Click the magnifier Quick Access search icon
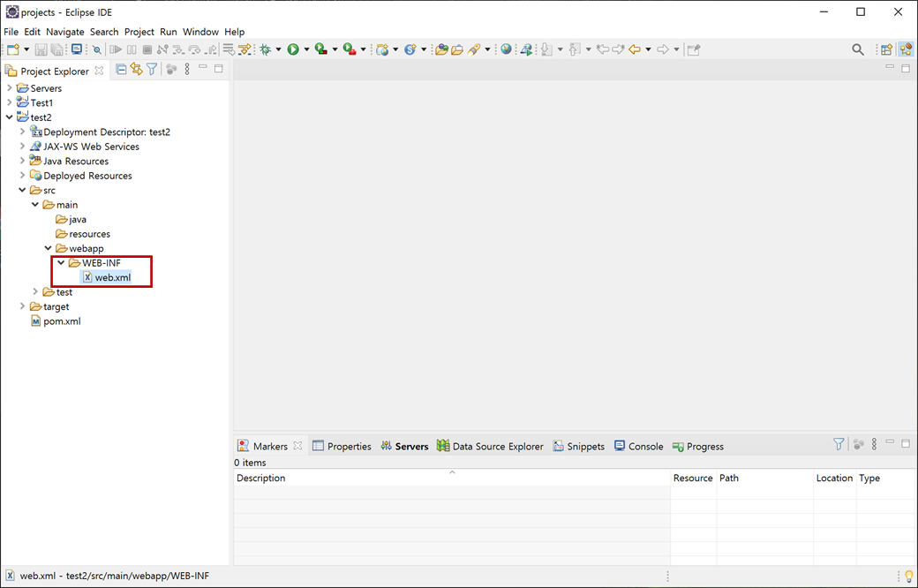 [858, 49]
